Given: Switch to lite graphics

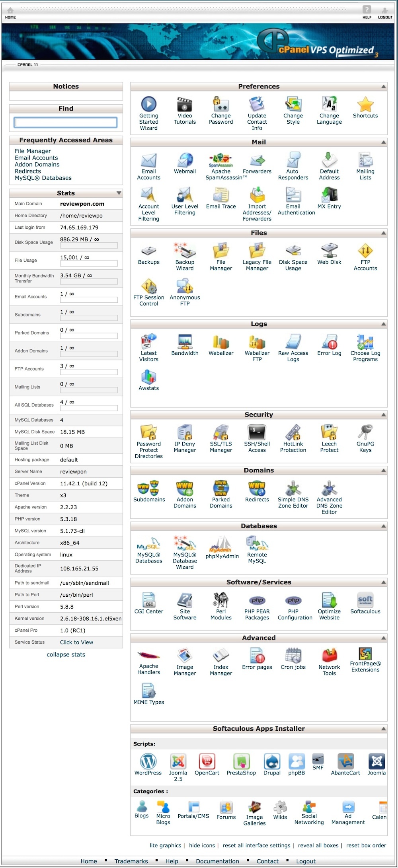Looking at the screenshot, I should click(166, 845).
